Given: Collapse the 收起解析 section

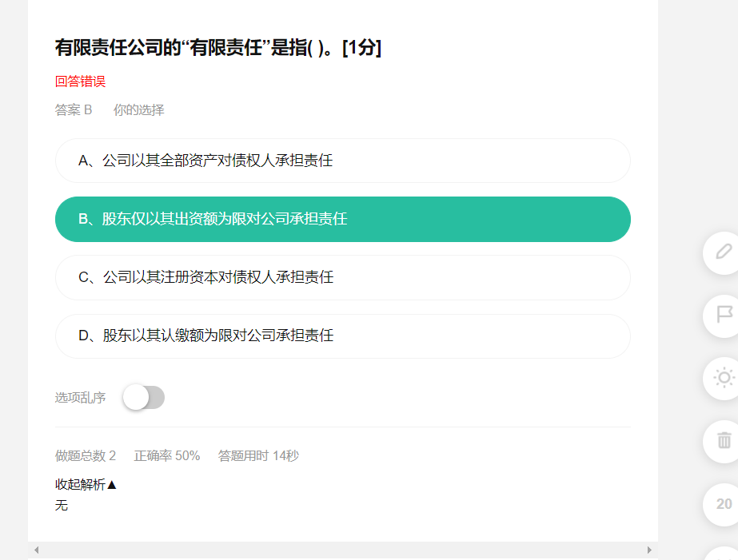Looking at the screenshot, I should pos(86,484).
